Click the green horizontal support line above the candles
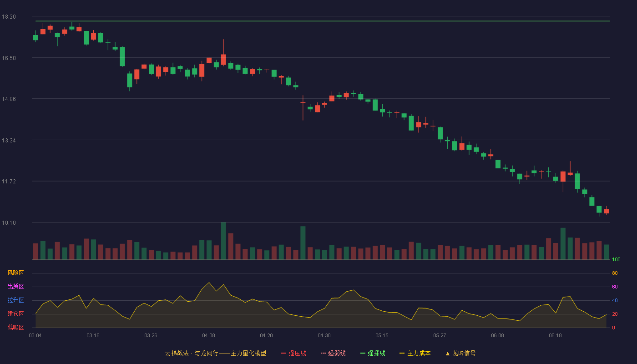Viewport: 637px width, 364px height. tap(323, 21)
